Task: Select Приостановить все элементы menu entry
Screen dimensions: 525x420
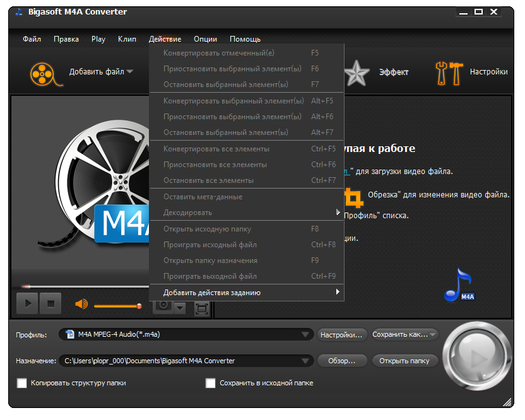Action: coord(247,165)
